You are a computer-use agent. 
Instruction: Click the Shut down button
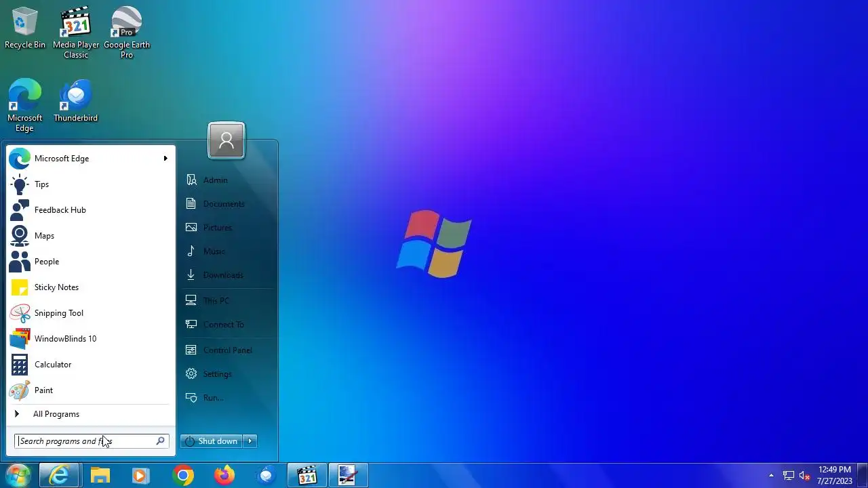click(x=212, y=441)
